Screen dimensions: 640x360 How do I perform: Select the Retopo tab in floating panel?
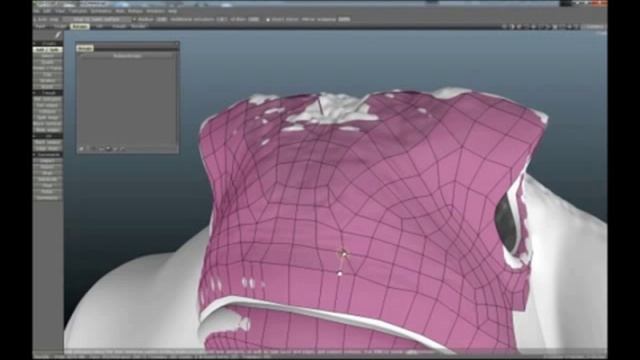click(x=85, y=48)
